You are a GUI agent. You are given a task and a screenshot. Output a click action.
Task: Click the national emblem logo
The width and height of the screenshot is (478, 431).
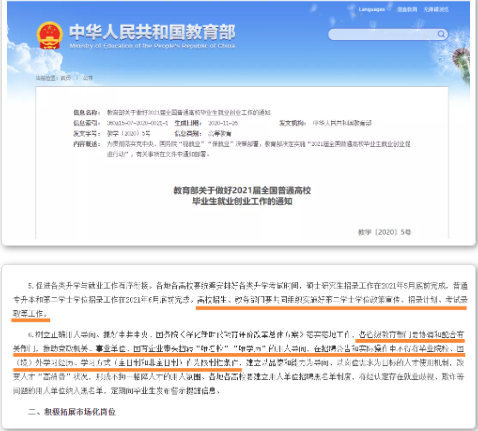50,36
